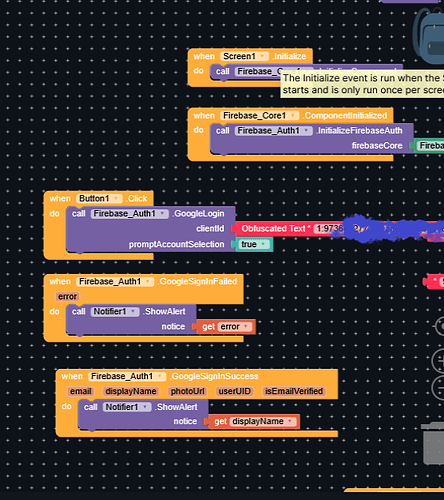Zoom out with the minus icon

[x=438, y=387]
